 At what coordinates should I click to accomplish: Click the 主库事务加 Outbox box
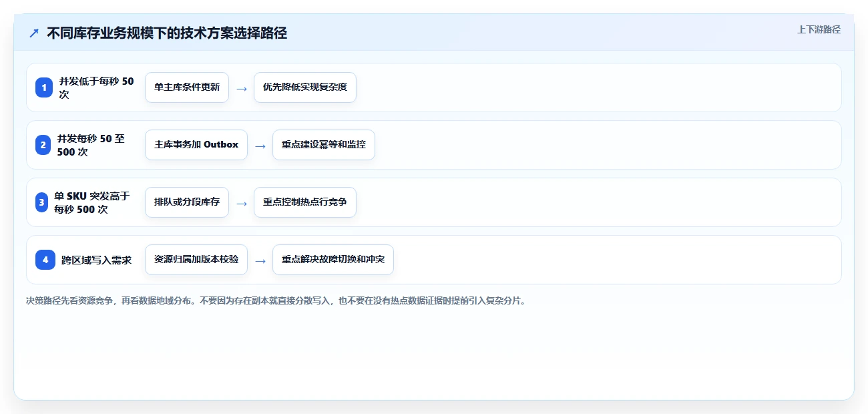(x=196, y=145)
